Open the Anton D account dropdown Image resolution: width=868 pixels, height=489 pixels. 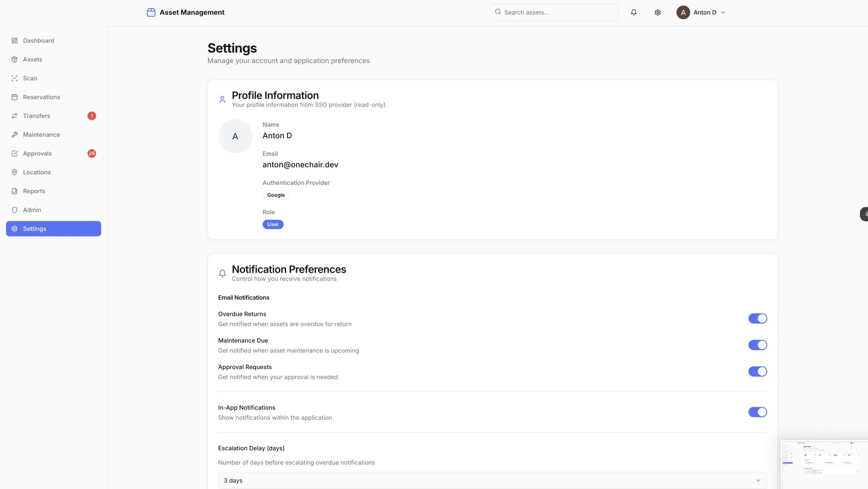pyautogui.click(x=702, y=12)
